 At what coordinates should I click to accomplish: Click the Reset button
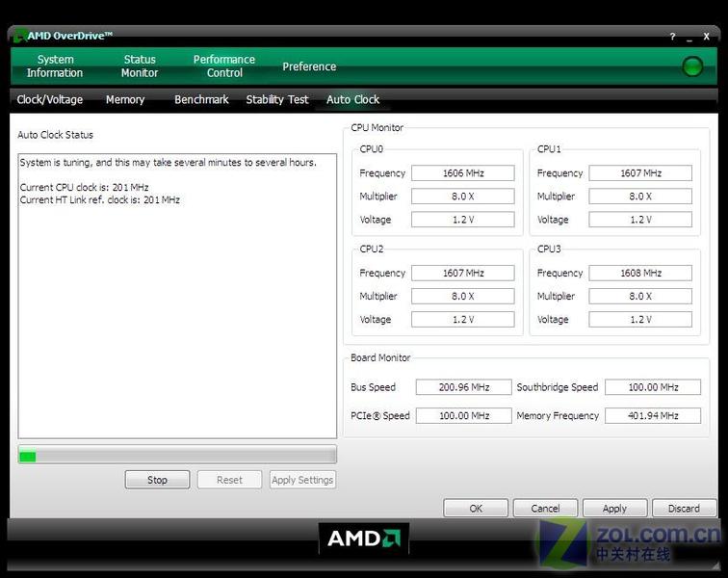pos(229,480)
